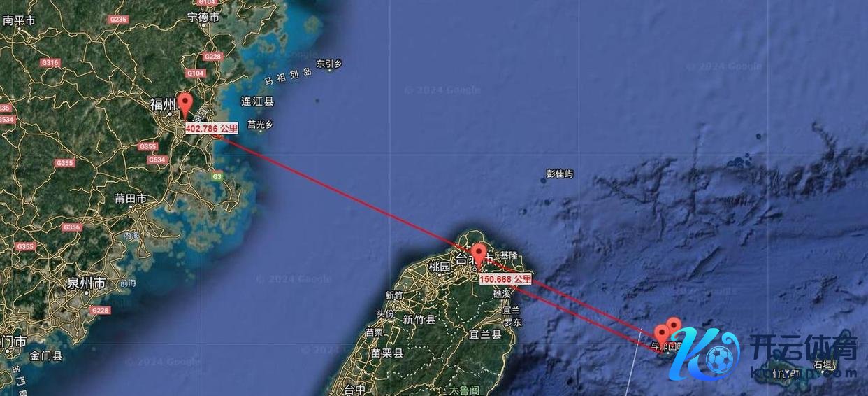Click the 泉州市 city label
This screenshot has width=868, height=396.
[86, 283]
